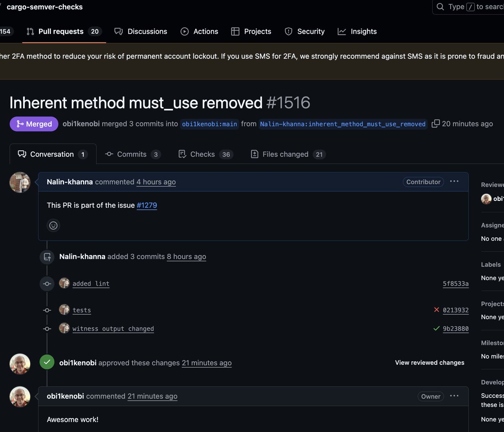Switch to the Conversation tab
Image resolution: width=504 pixels, height=432 pixels.
(x=53, y=154)
